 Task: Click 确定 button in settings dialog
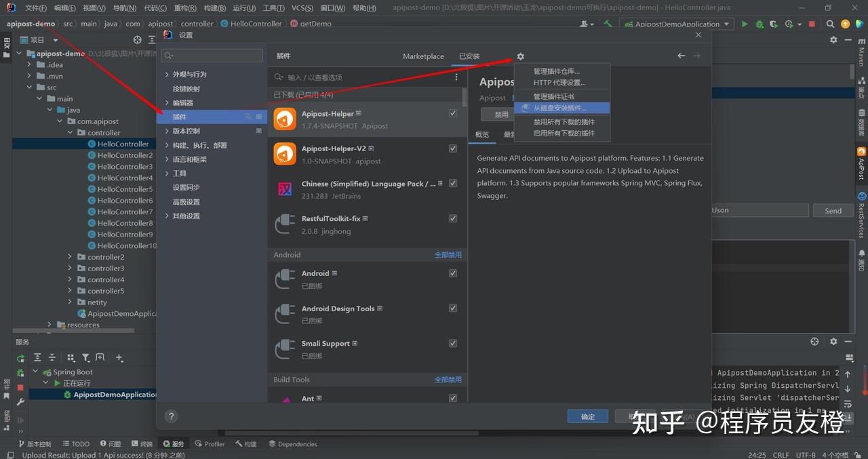coord(588,417)
